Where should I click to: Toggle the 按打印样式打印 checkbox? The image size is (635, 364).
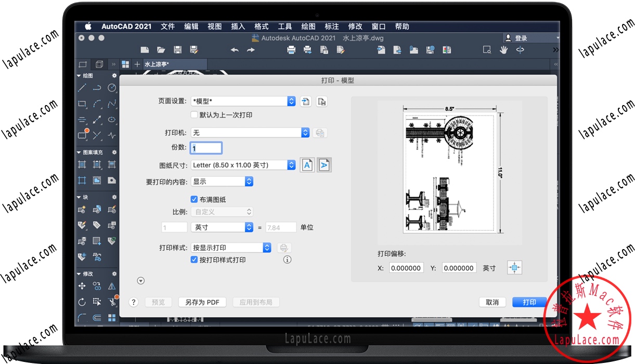pos(195,259)
